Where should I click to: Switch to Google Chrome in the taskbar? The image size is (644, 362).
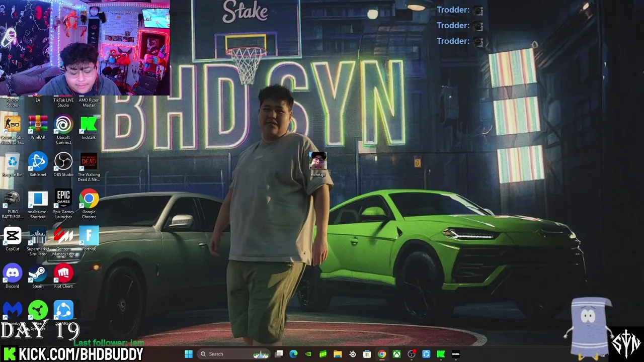pos(382,354)
